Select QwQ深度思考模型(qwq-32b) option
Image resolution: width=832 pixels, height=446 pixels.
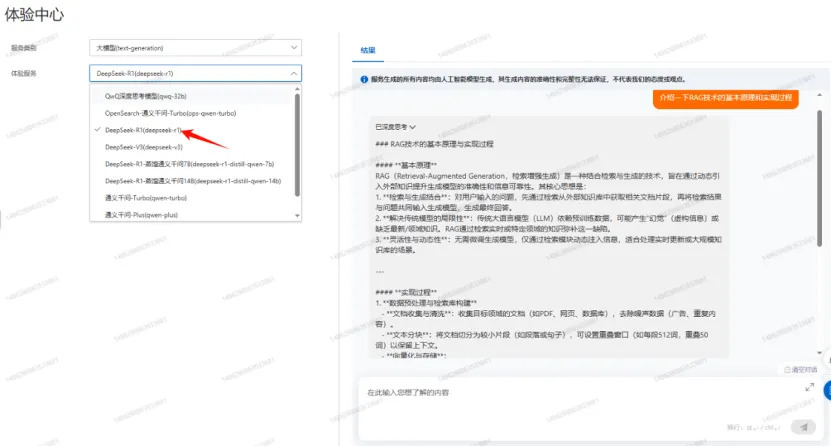click(x=145, y=96)
